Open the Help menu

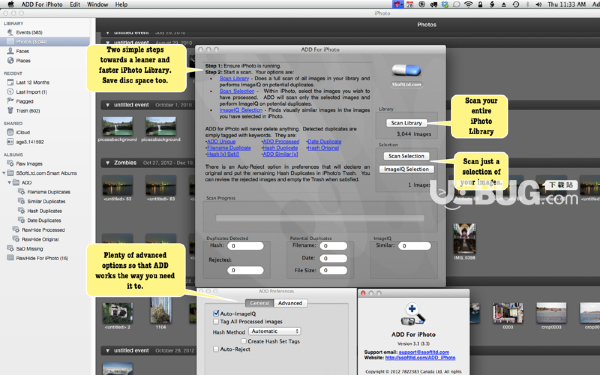pos(121,4)
